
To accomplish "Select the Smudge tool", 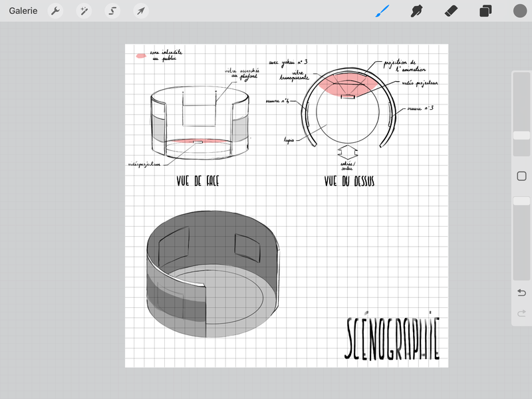I will coord(417,11).
